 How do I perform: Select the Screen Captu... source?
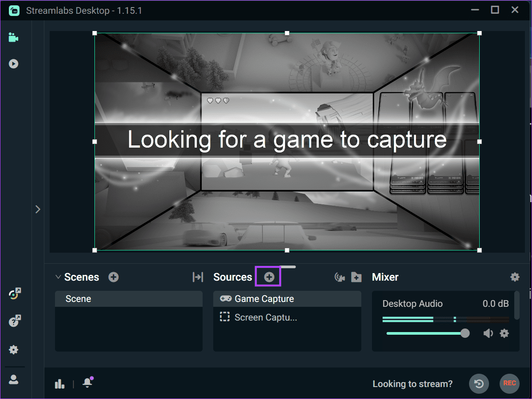pos(287,317)
